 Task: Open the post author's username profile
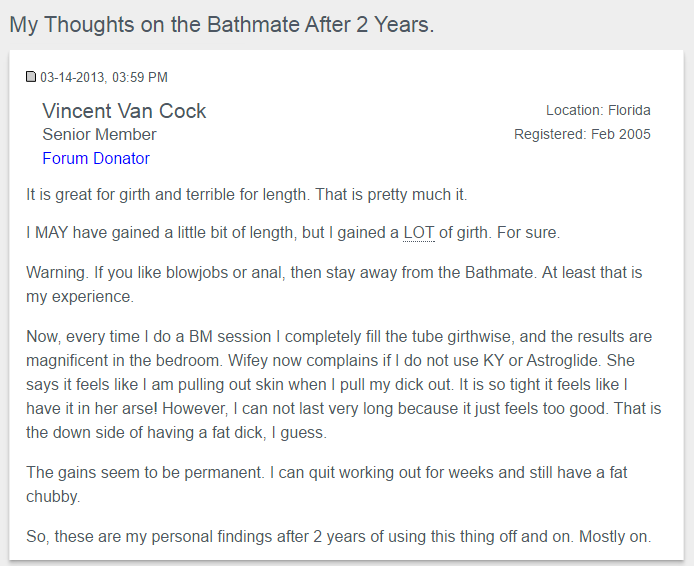coord(124,111)
